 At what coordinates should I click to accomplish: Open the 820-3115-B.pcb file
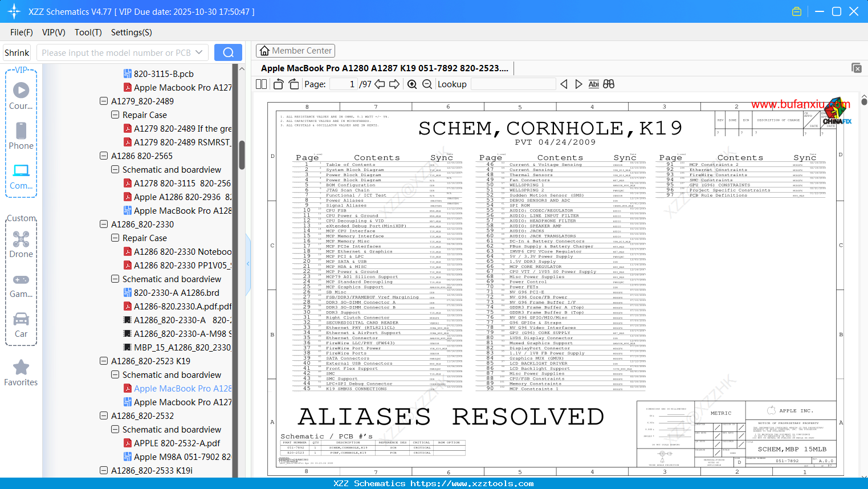pyautogui.click(x=164, y=74)
